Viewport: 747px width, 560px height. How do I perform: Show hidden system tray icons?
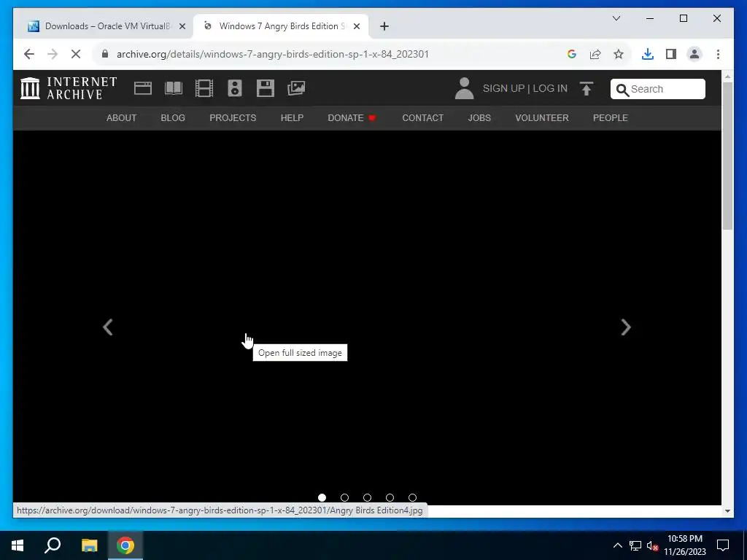point(617,545)
